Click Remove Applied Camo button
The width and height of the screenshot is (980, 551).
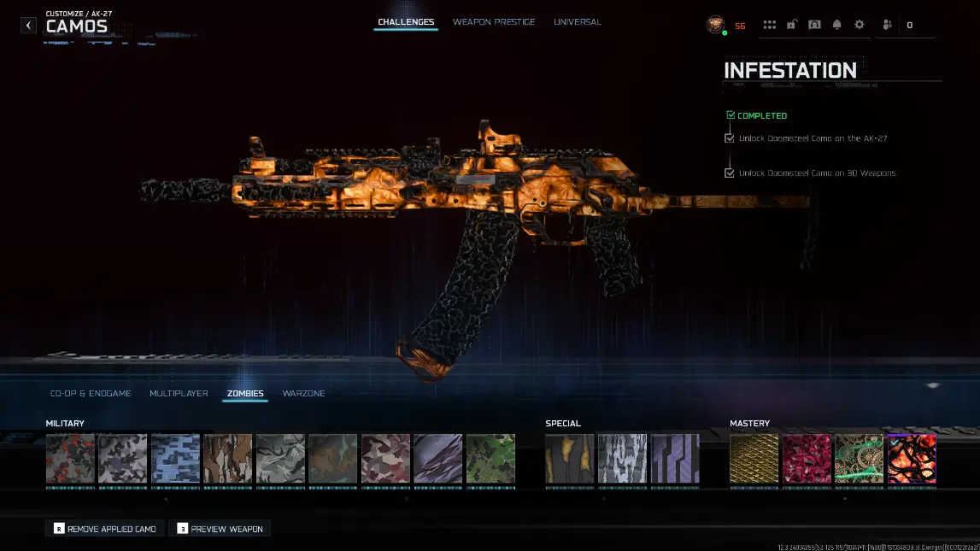coord(105,529)
